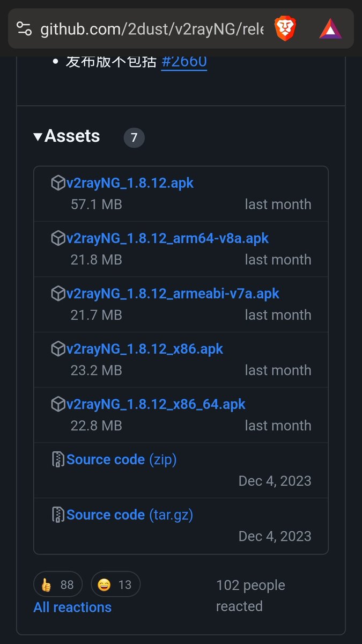This screenshot has width=362, height=644.
Task: Tap the Brave Shields lion icon
Action: tap(285, 28)
